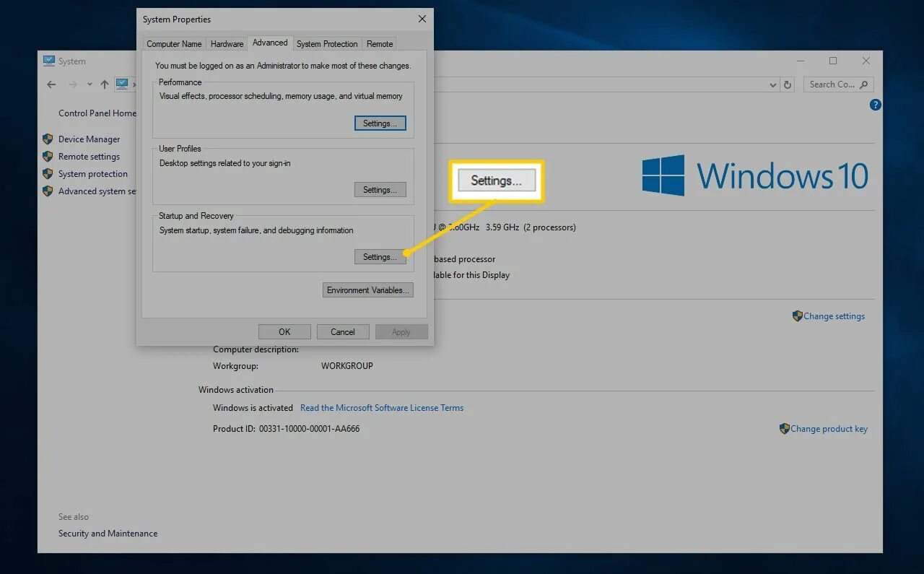Viewport: 924px width, 574px height.
Task: Click computer icon in address bar
Action: click(x=122, y=84)
